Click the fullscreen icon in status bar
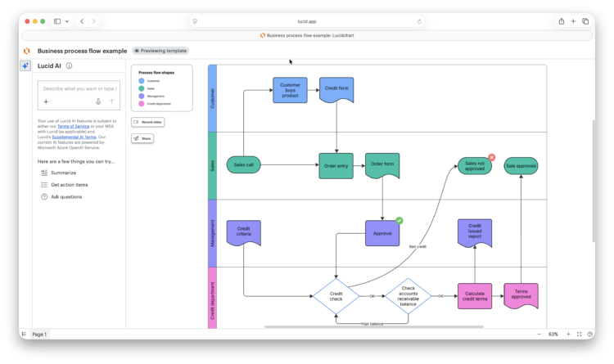Viewport: 614px width, 364px height. tap(579, 335)
